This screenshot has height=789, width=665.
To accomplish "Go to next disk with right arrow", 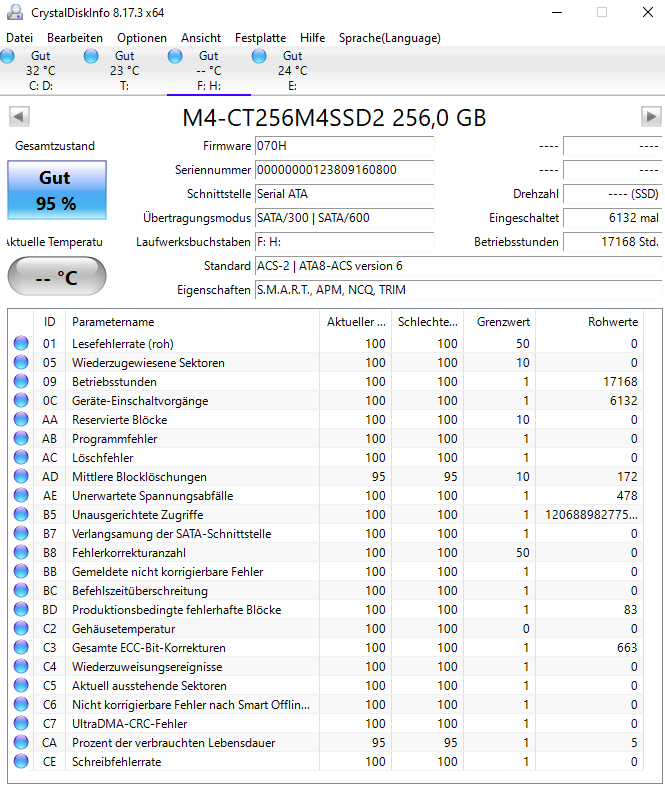I will click(651, 117).
